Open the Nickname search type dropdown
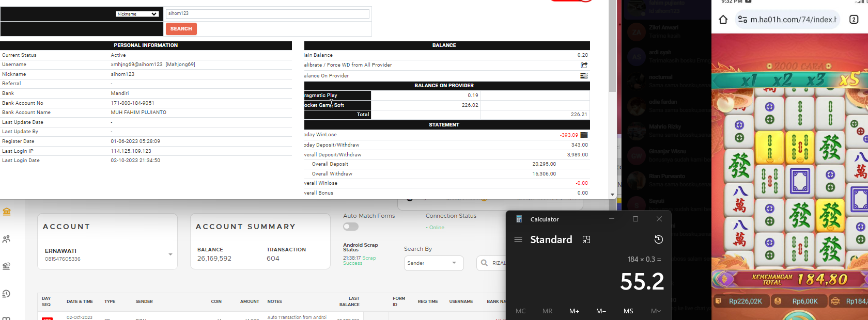This screenshot has width=868, height=320. (x=137, y=14)
